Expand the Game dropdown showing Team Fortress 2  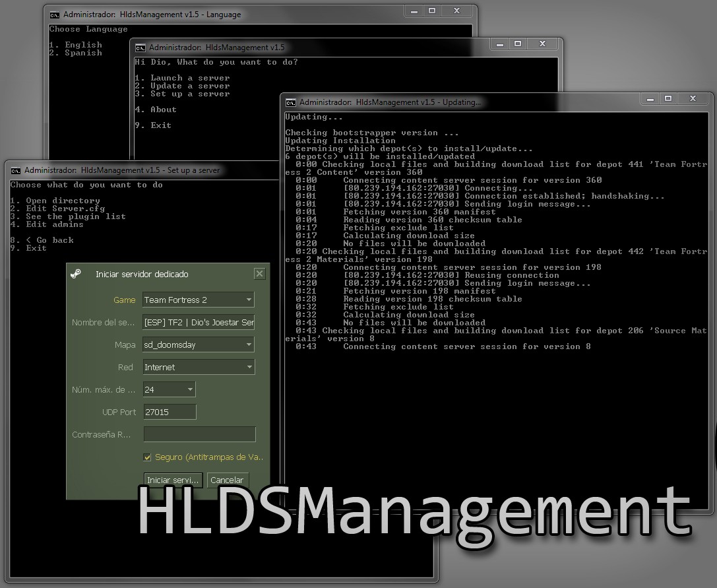(249, 300)
